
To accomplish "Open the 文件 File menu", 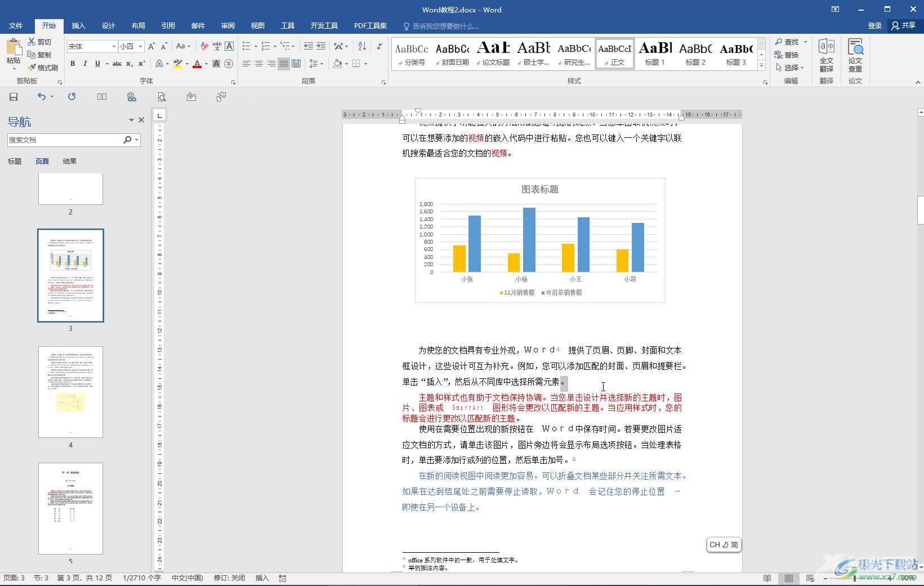I will coord(16,26).
